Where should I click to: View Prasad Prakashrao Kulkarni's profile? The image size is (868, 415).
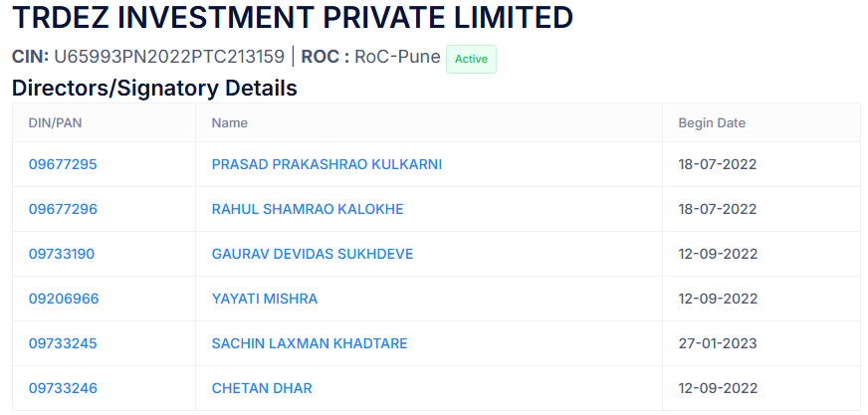pyautogui.click(x=326, y=164)
